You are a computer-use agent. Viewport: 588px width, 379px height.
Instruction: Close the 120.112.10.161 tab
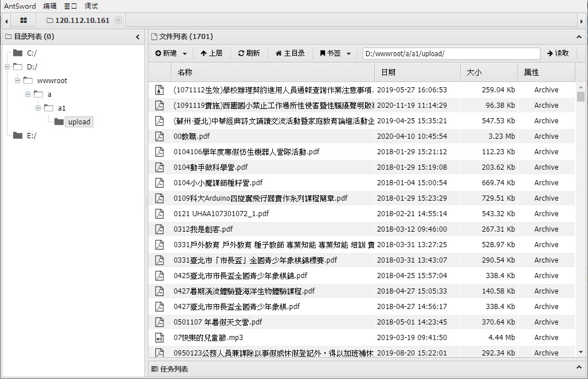(x=118, y=20)
